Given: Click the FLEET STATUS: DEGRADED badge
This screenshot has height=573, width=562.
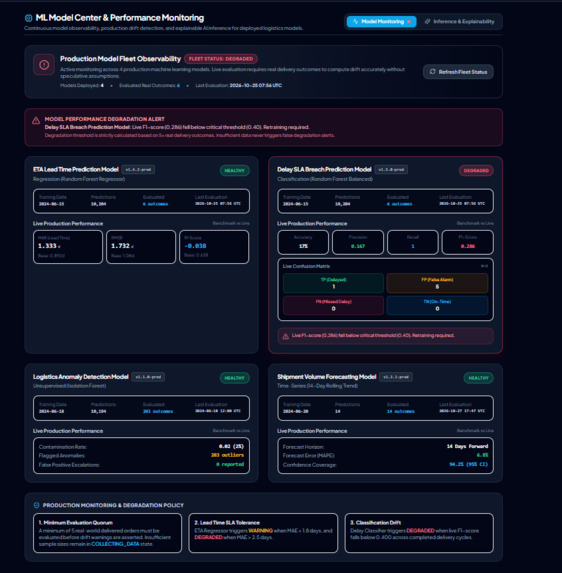Looking at the screenshot, I should 221,59.
